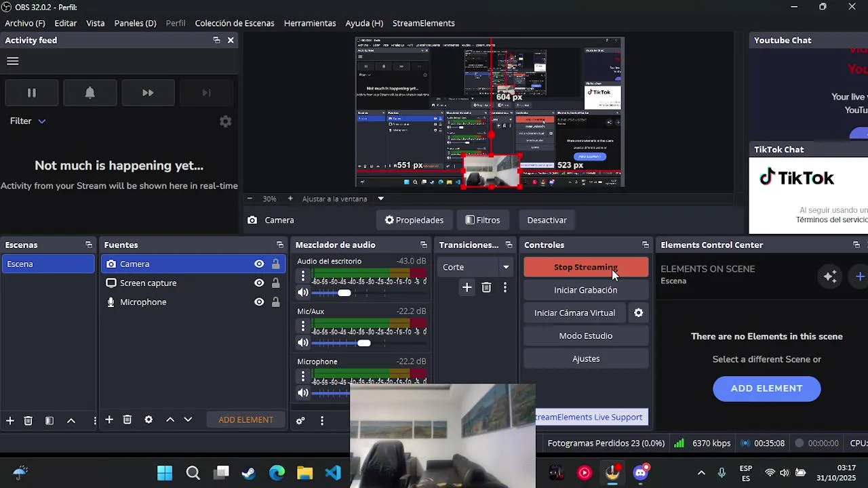Select the Escena scene item
The image size is (868, 488).
[x=47, y=264]
